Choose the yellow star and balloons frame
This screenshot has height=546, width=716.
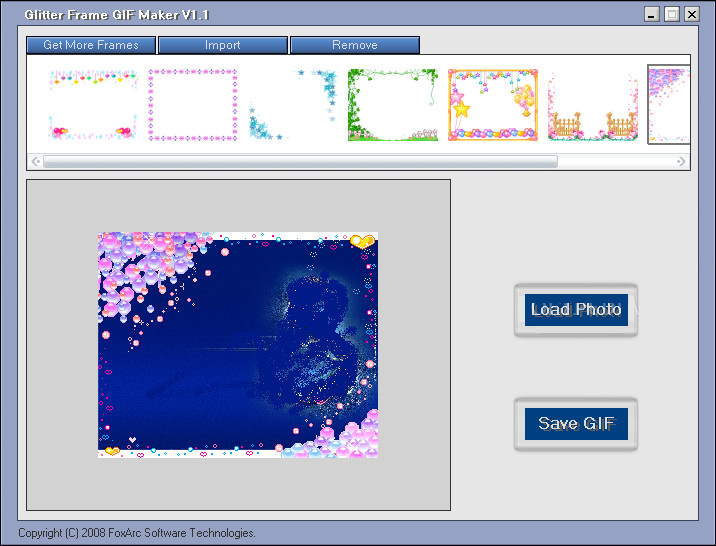(x=493, y=105)
